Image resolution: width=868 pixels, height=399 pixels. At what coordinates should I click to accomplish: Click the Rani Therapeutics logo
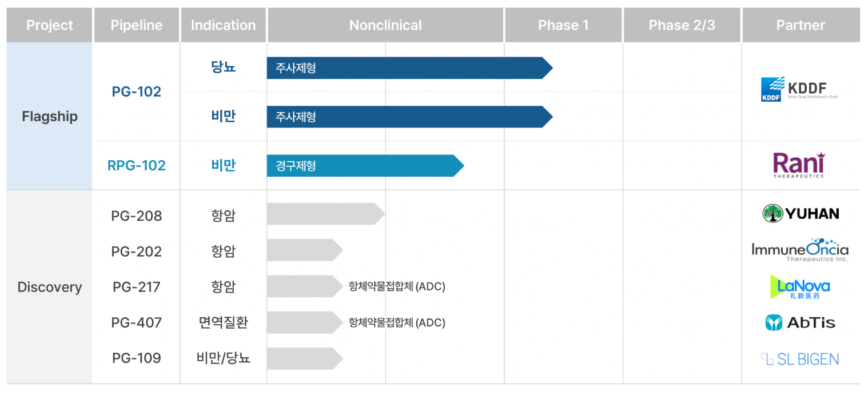[x=799, y=165]
